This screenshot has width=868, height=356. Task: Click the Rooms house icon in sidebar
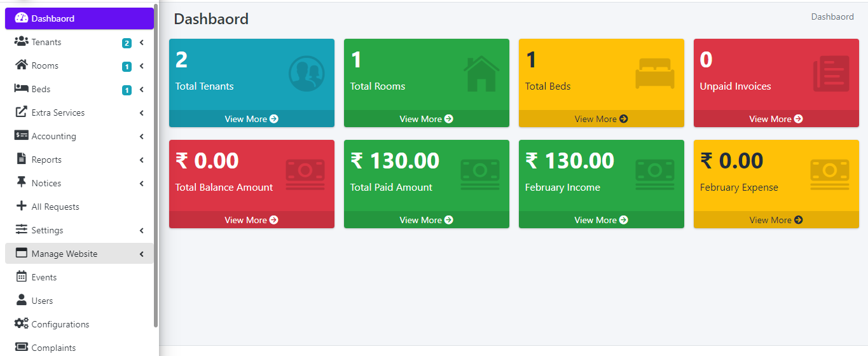(21, 65)
